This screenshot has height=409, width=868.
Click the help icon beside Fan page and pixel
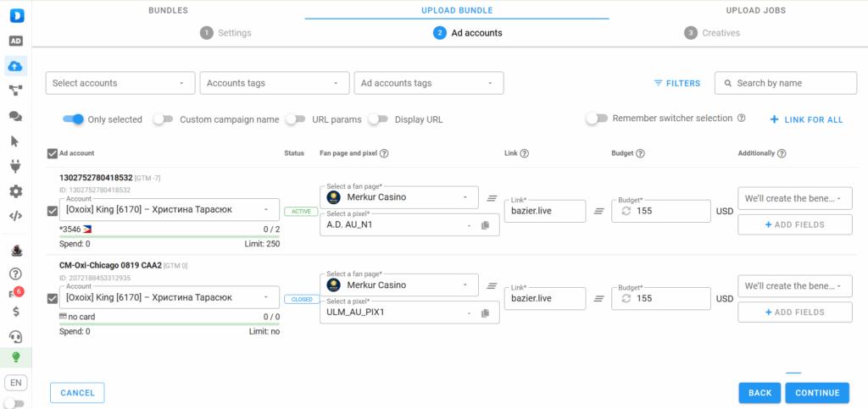point(384,153)
